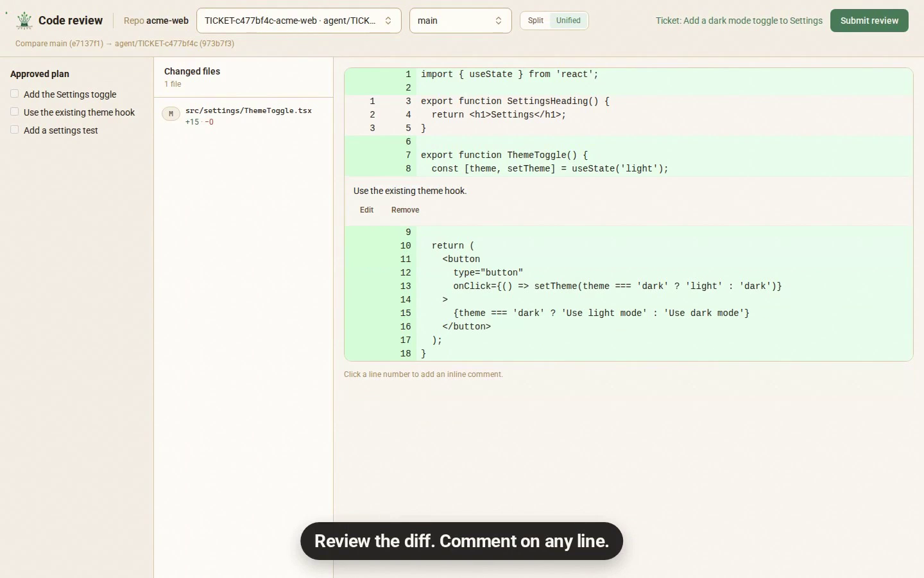Click line 15 with the button label text
Image resolution: width=924 pixels, height=578 pixels.
tap(406, 313)
